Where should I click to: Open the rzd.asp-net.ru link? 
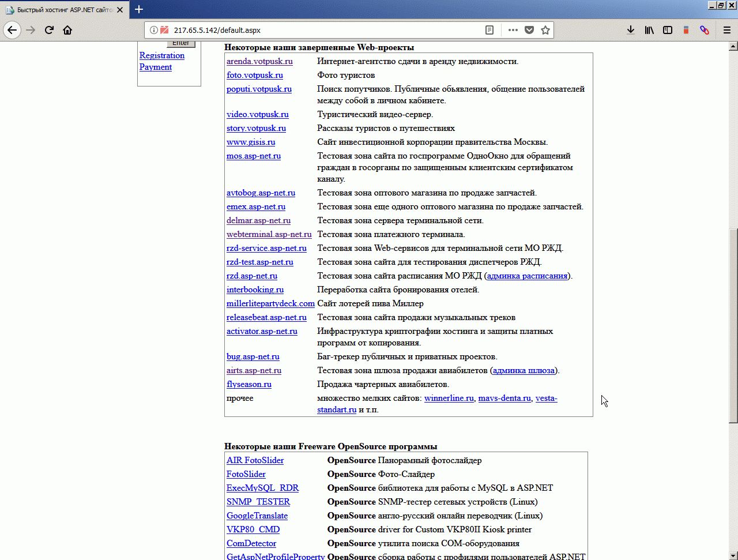click(252, 276)
